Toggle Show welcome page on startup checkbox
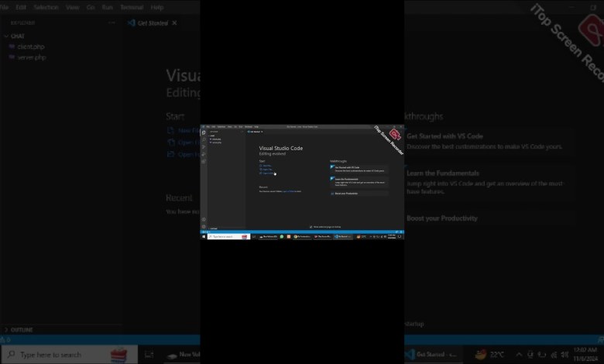The width and height of the screenshot is (604, 364). (x=311, y=227)
